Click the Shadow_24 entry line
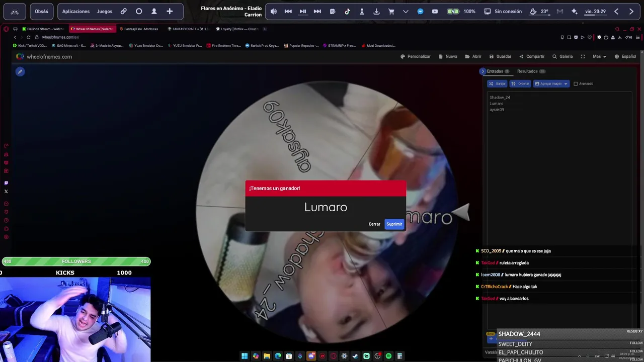This screenshot has height=362, width=644. (x=500, y=98)
